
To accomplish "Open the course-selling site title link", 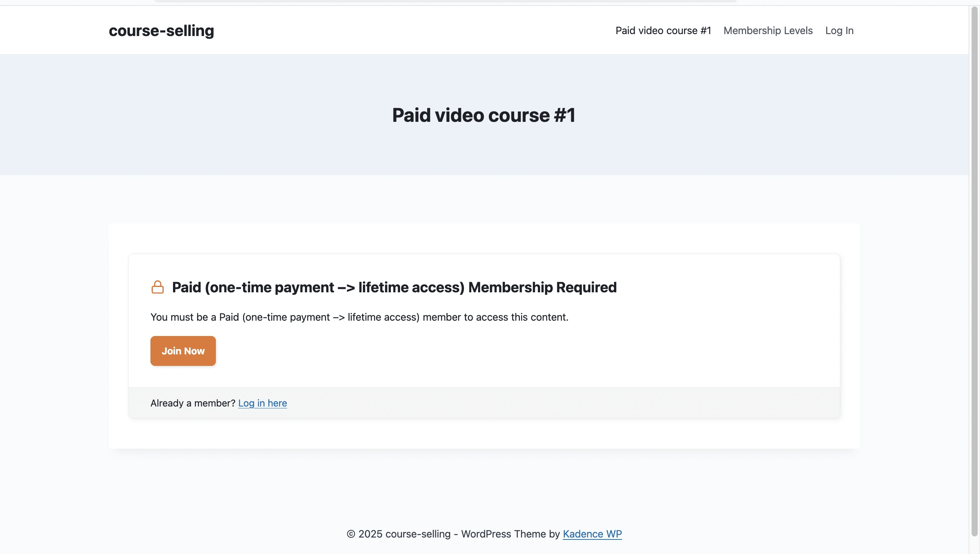I will coord(161,31).
